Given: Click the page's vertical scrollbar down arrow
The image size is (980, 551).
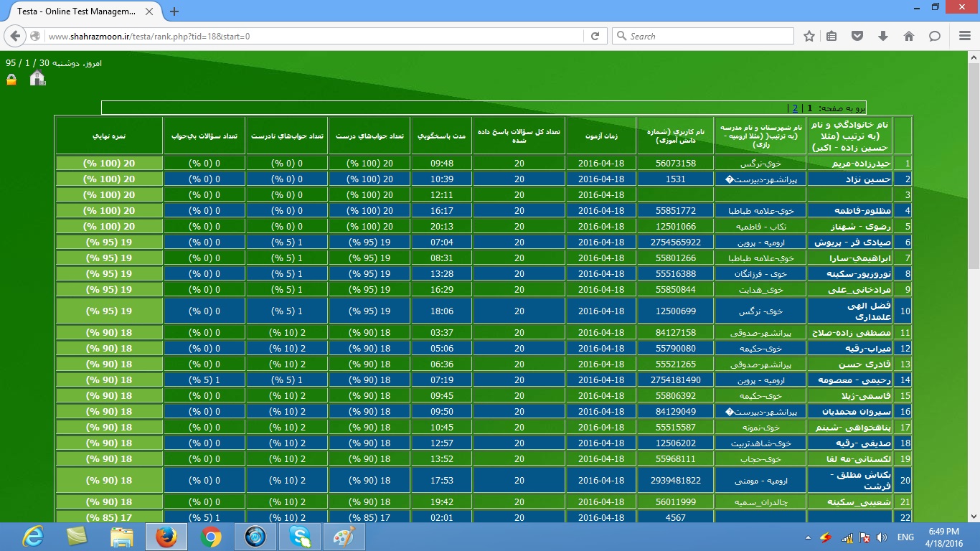Looking at the screenshot, I should pyautogui.click(x=974, y=516).
